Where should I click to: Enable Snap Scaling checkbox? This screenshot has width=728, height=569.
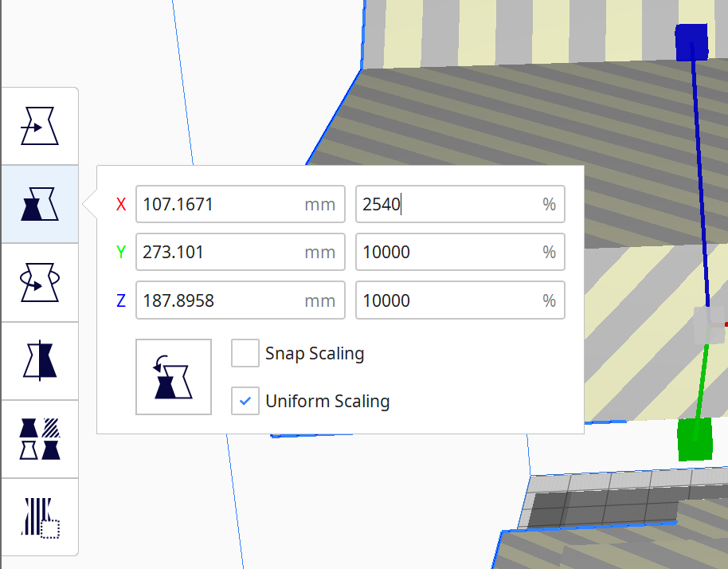pos(245,353)
